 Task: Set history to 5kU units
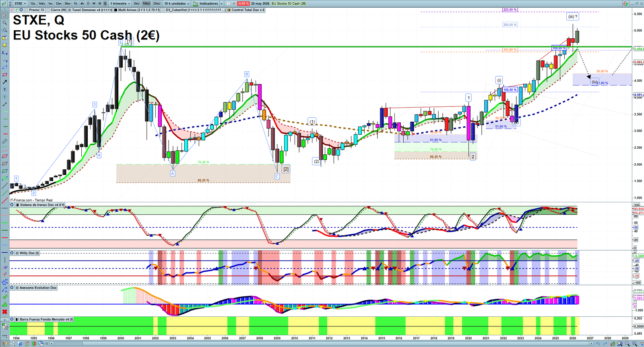click(x=136, y=4)
